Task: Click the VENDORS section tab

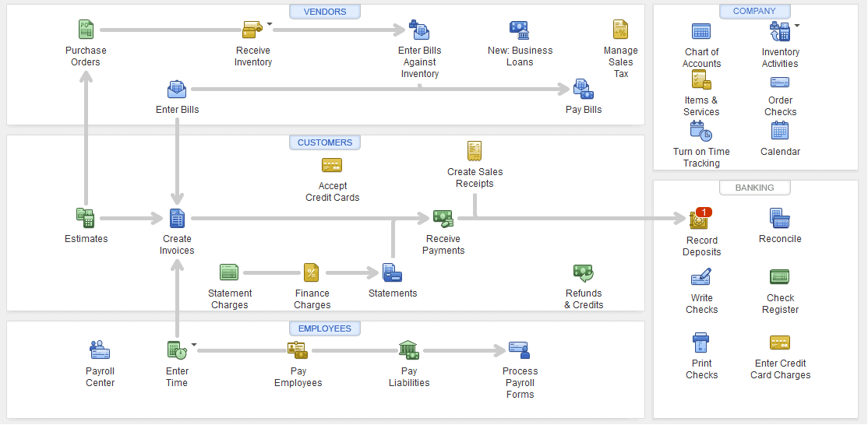Action: click(325, 12)
